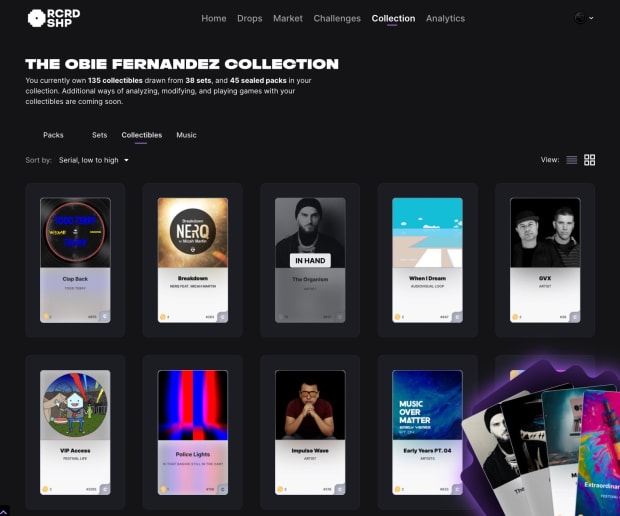This screenshot has width=620, height=516.
Task: Expand the purple chevron in bottom-left corner
Action: click(x=4, y=511)
